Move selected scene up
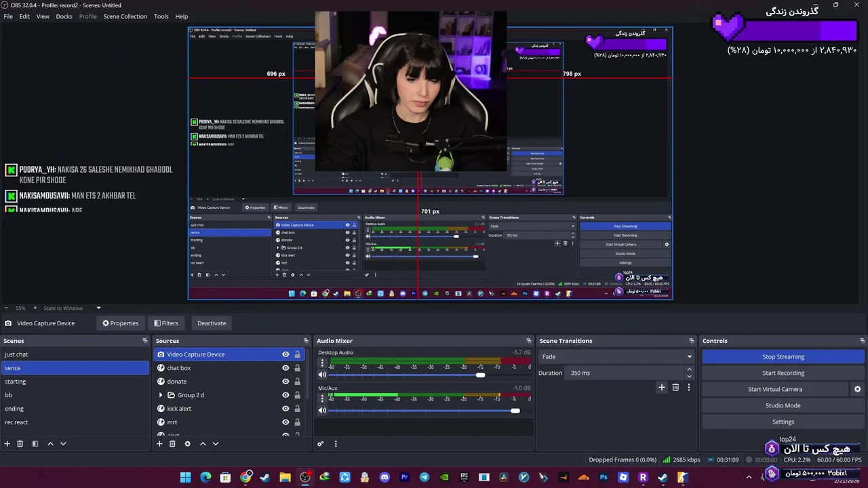 [x=50, y=444]
